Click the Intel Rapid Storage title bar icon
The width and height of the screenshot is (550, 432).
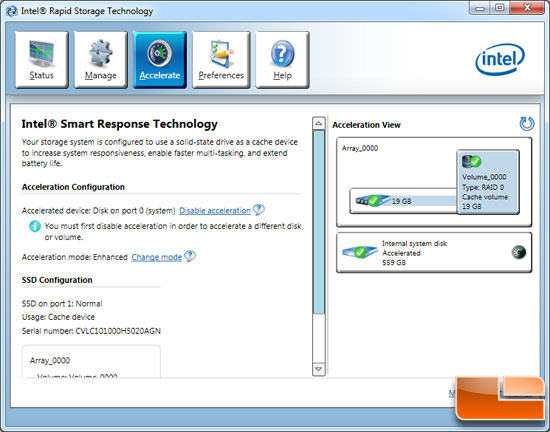click(x=12, y=11)
